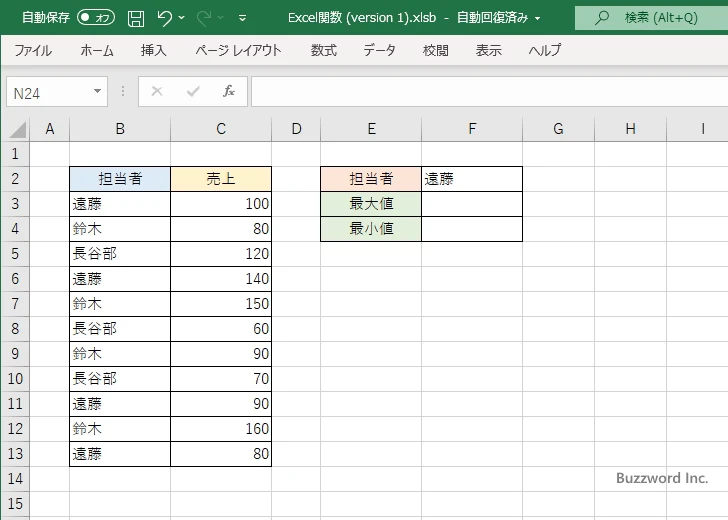Select the 最大値 label cell

371,204
